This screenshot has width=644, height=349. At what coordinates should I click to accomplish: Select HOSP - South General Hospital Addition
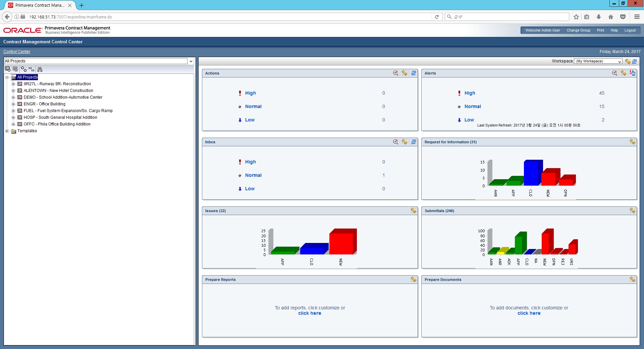[x=60, y=117]
